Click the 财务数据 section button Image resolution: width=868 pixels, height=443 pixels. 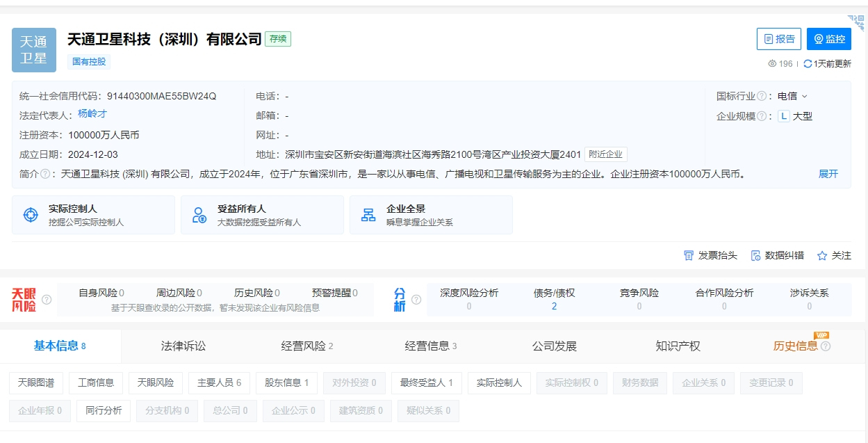[640, 383]
